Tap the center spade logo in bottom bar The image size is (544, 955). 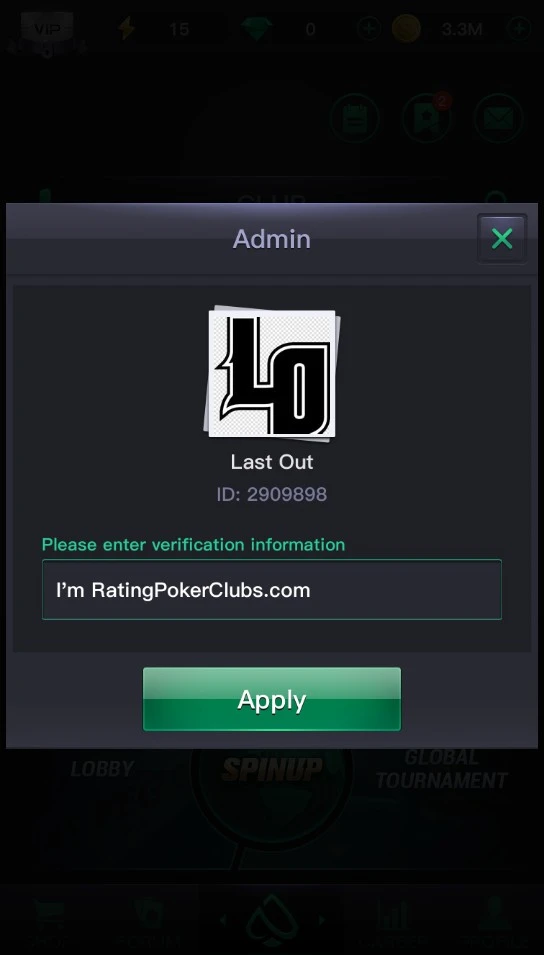pyautogui.click(x=272, y=920)
